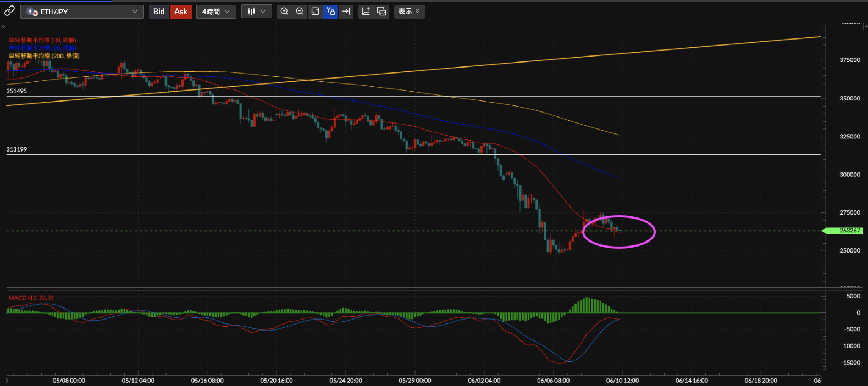The height and width of the screenshot is (386, 868).
Task: Select the 単純移動平均線 (200, 終値) legend
Action: coord(44,55)
